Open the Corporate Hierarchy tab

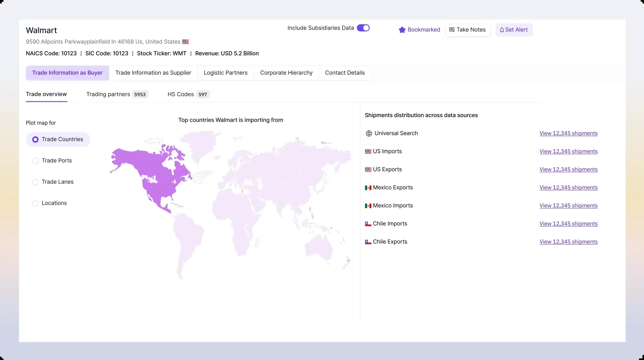click(x=286, y=73)
